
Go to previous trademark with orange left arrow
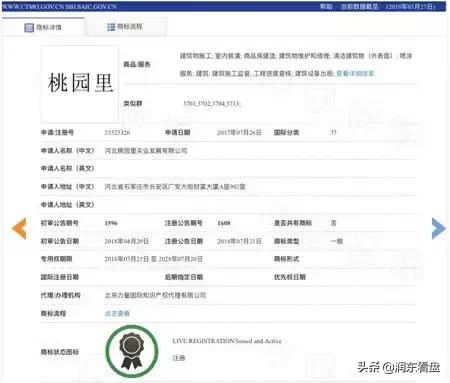pos(19,228)
